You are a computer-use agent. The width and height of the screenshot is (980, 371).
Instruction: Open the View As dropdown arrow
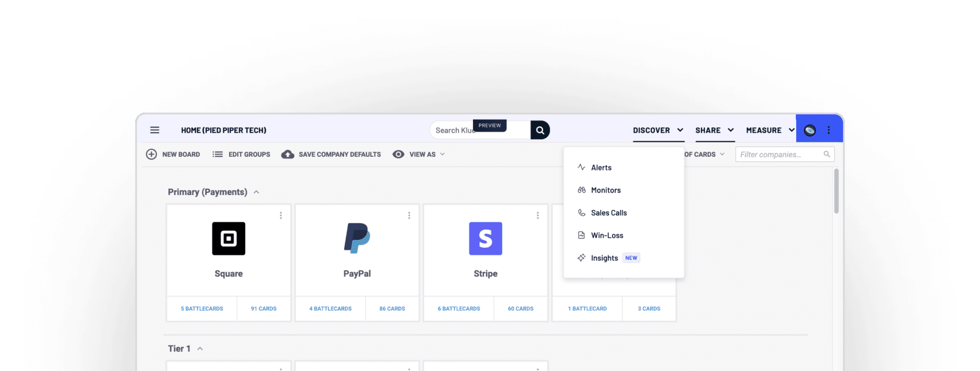(x=443, y=154)
